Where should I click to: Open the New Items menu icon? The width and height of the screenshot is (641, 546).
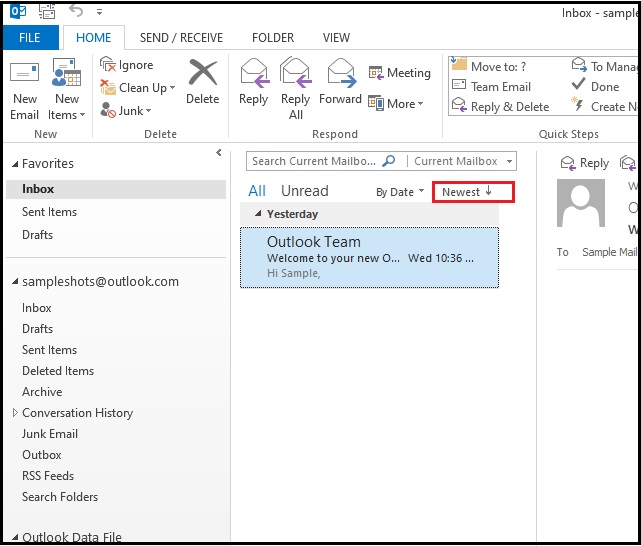coord(66,72)
